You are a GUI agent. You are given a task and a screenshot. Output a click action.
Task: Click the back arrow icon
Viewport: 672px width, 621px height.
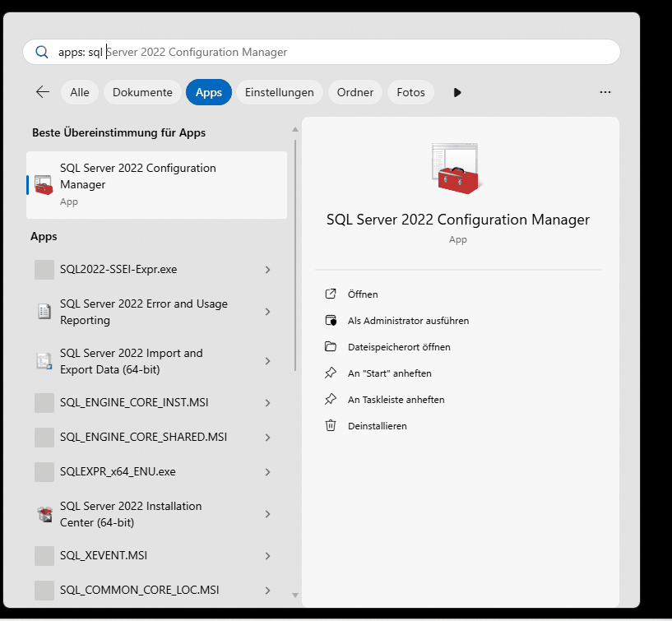(43, 92)
